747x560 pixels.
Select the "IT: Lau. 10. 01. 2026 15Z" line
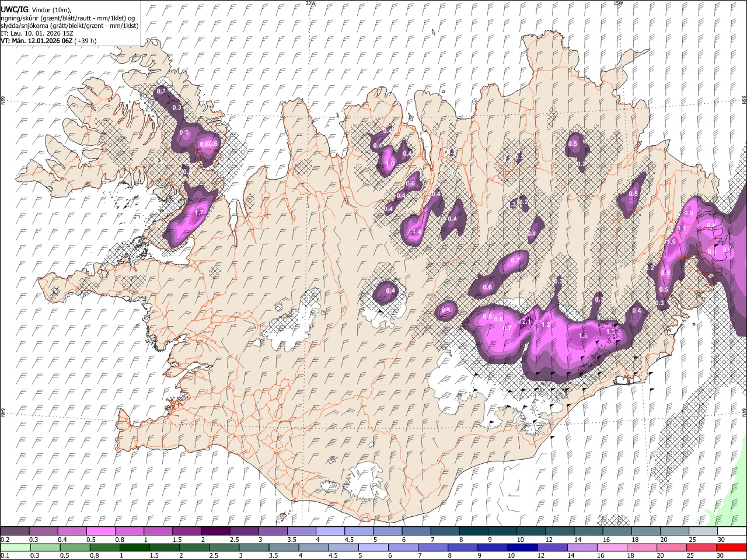click(37, 33)
